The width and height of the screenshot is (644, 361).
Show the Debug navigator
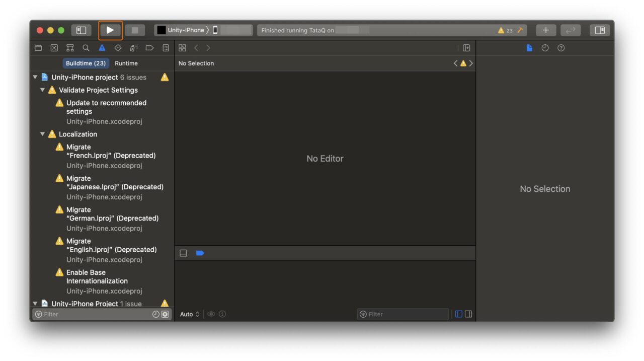pos(133,48)
